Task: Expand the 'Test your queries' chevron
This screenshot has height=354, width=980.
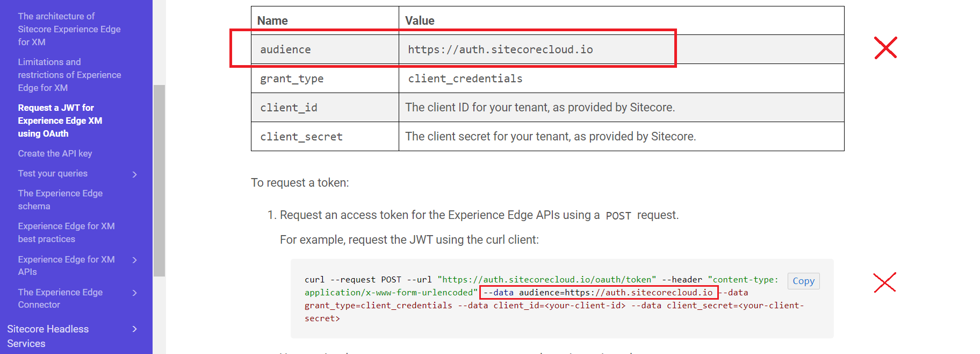Action: pos(135,174)
